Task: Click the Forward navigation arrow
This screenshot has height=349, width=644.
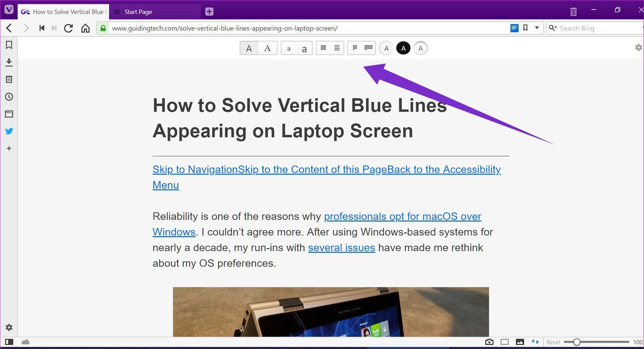Action: click(26, 28)
